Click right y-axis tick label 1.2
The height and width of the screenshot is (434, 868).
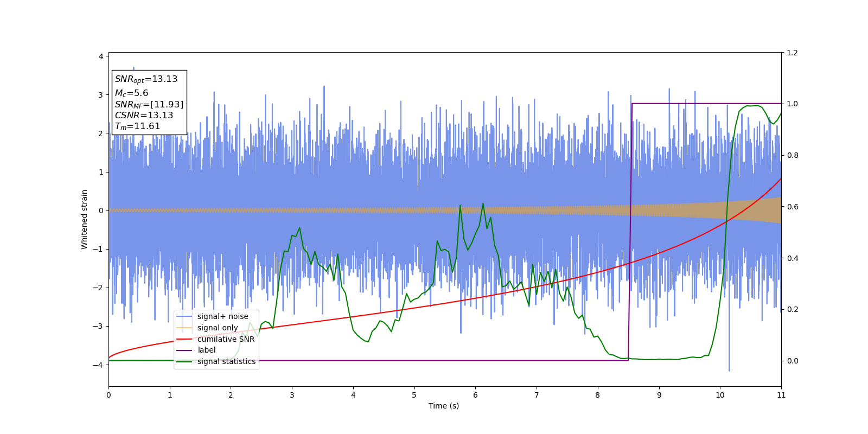tap(792, 53)
